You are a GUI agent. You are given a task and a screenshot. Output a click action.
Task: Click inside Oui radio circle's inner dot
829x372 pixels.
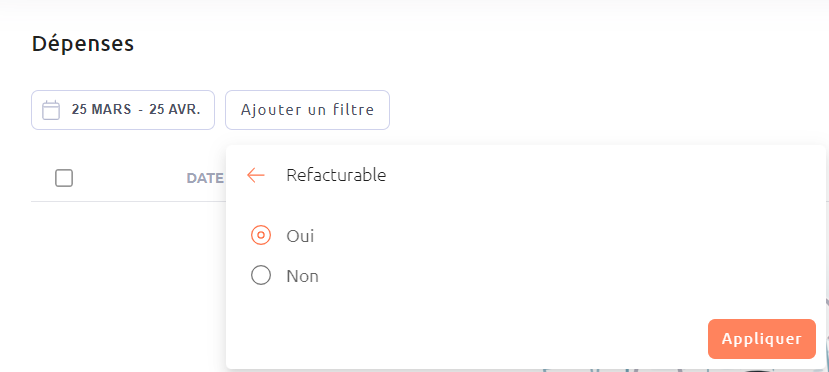click(261, 235)
